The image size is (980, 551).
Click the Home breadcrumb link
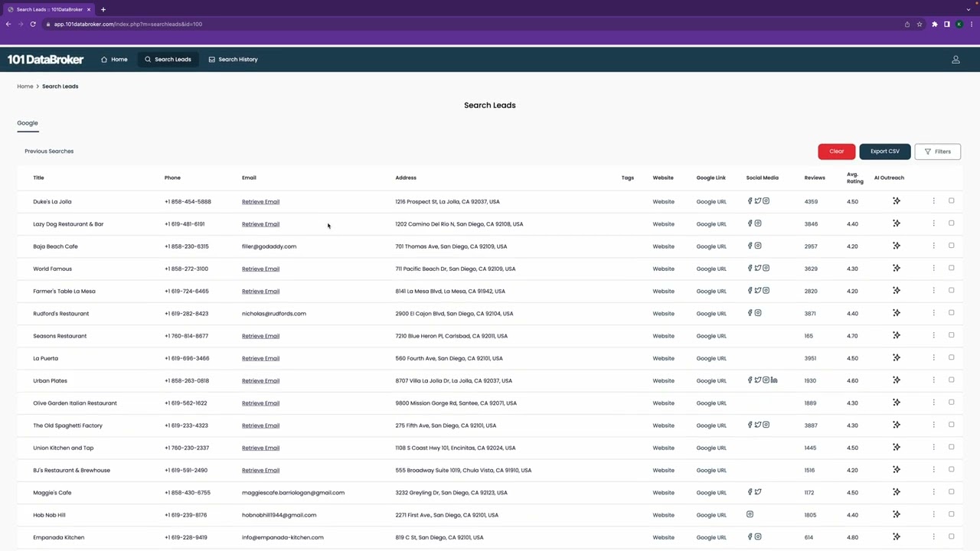tap(25, 86)
